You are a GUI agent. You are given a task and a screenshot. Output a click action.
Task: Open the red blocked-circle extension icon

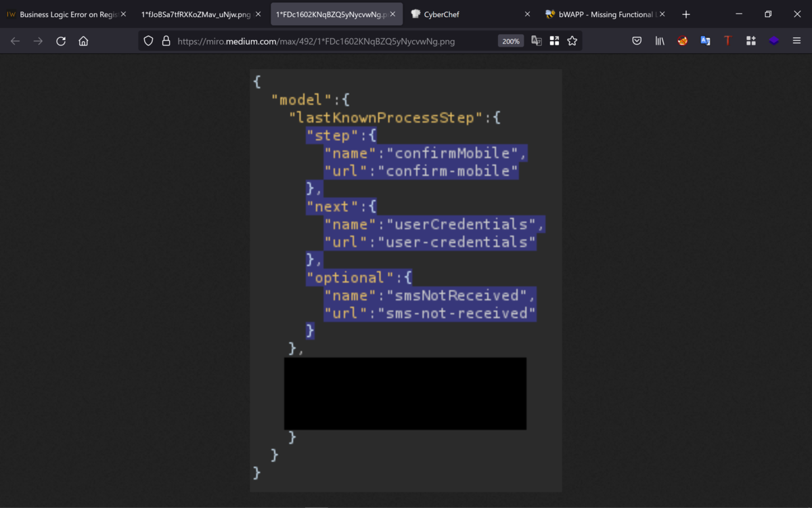(x=683, y=41)
